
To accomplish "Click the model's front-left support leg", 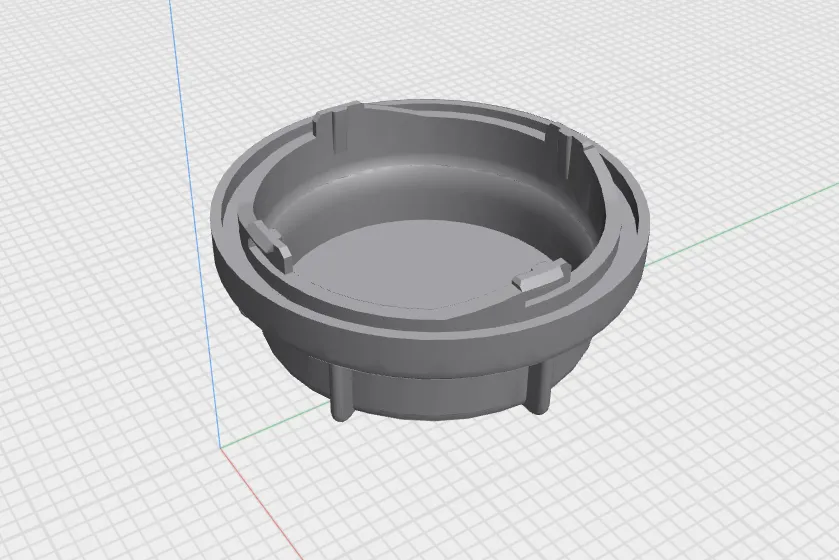I will click(x=341, y=392).
